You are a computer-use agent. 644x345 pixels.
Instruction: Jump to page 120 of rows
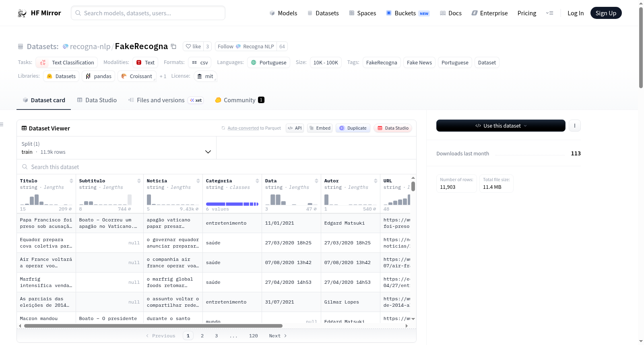pos(254,336)
